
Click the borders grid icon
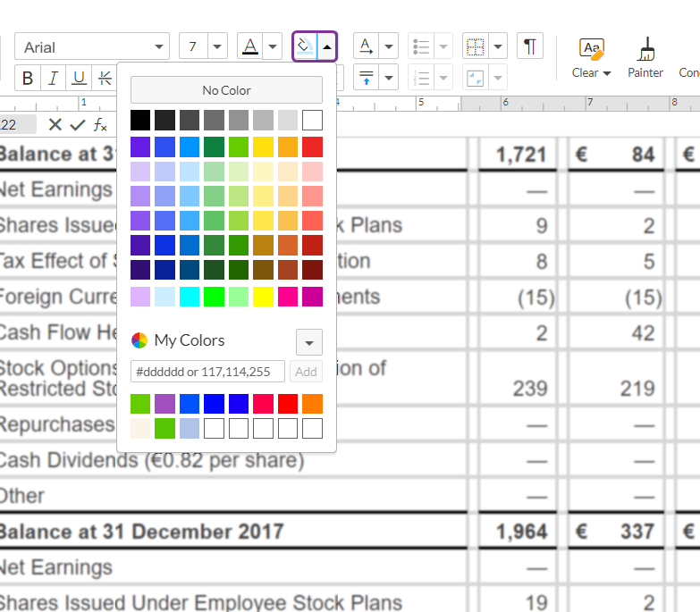point(476,46)
